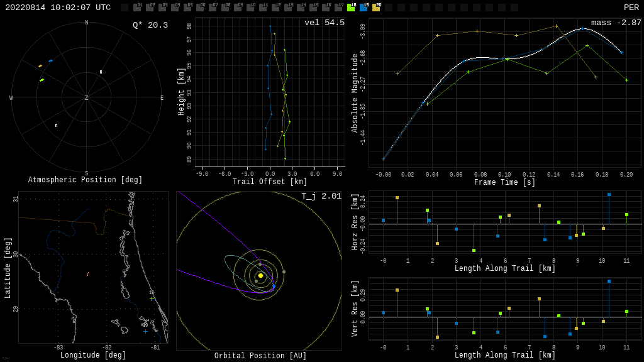Click the yellow camera 20 indicator square
This screenshot has width=644, height=362.
[376, 8]
